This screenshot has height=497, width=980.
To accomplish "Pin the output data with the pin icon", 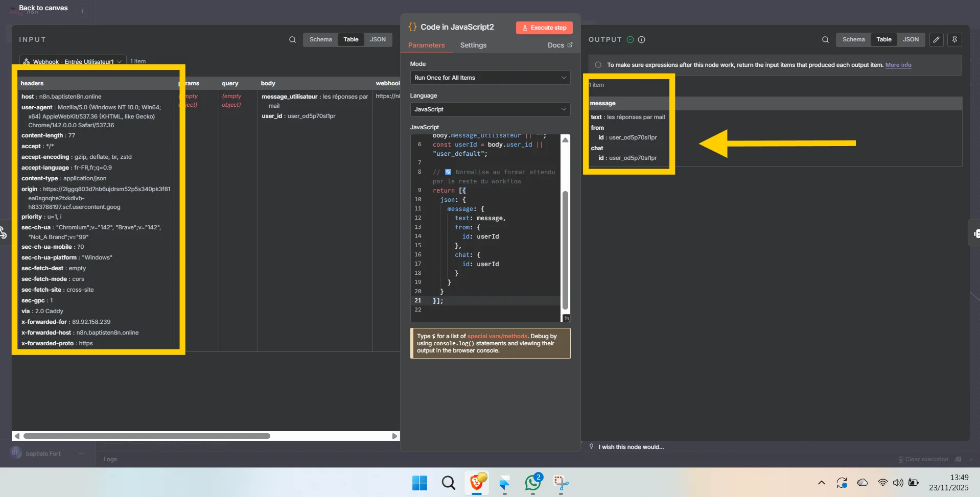I will [x=955, y=39].
